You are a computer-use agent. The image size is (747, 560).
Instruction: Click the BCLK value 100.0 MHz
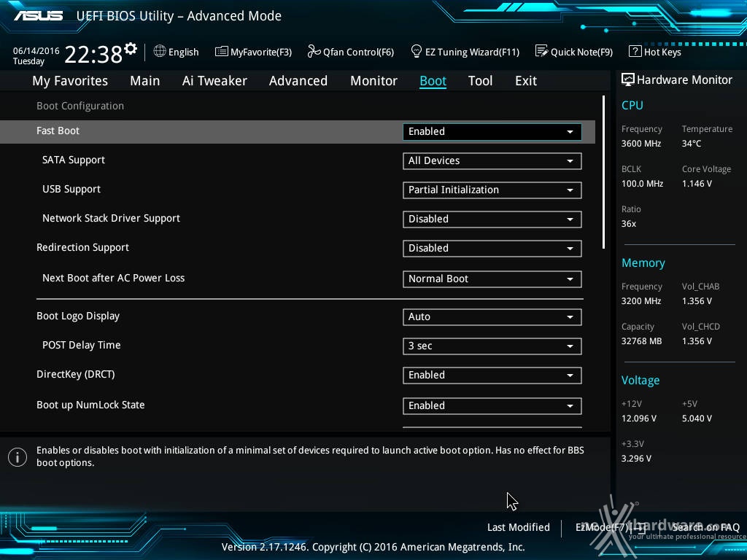(642, 183)
